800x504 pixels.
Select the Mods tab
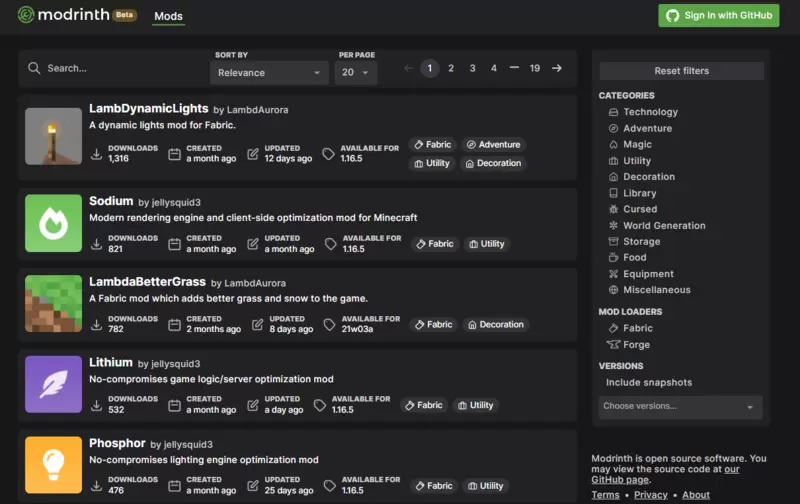[x=168, y=16]
